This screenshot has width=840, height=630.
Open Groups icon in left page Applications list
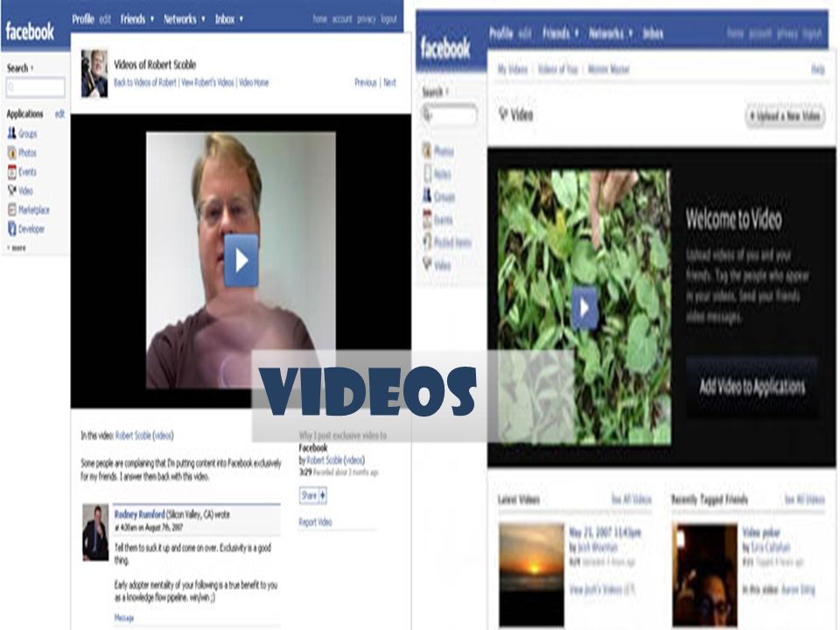[11, 133]
